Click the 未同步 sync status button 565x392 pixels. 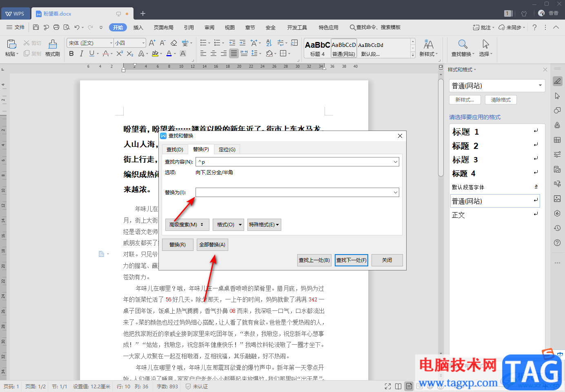[512, 27]
